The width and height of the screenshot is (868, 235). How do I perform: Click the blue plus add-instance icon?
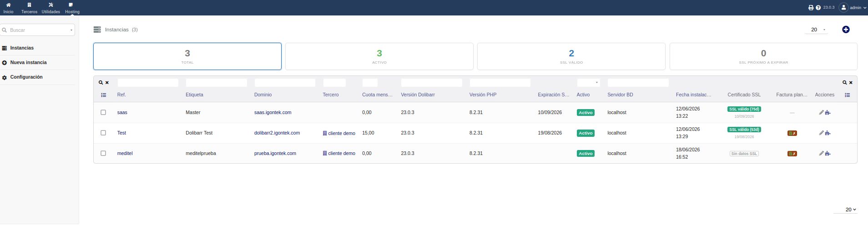click(846, 30)
